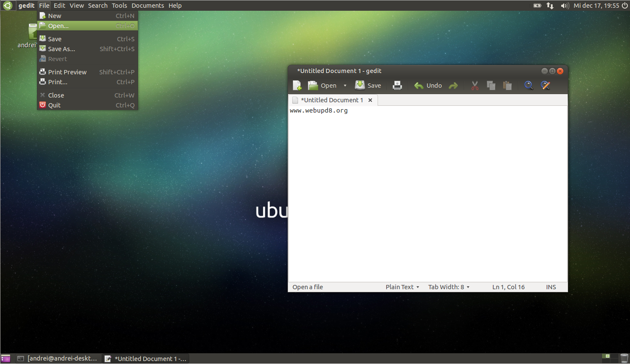
Task: Save the file with the Save button
Action: [x=368, y=85]
